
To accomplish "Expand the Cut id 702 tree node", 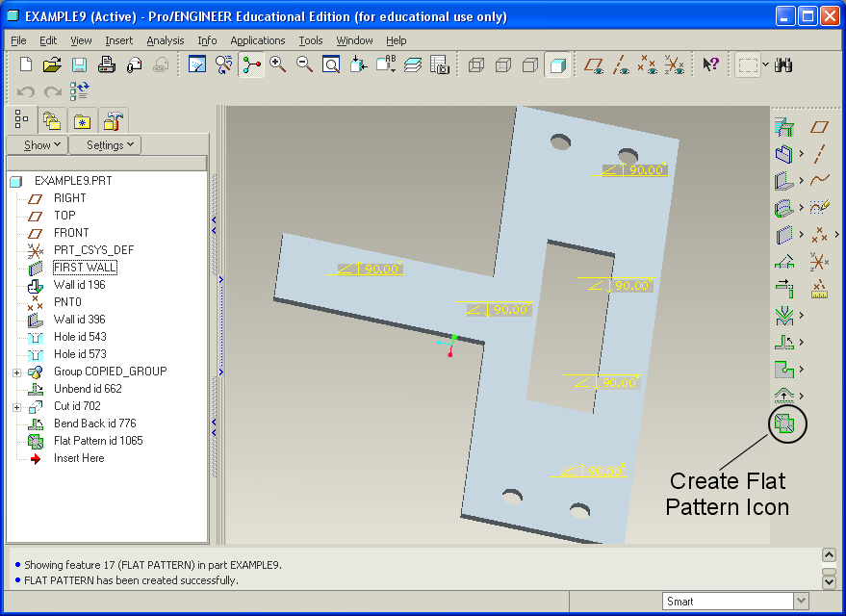I will (16, 406).
